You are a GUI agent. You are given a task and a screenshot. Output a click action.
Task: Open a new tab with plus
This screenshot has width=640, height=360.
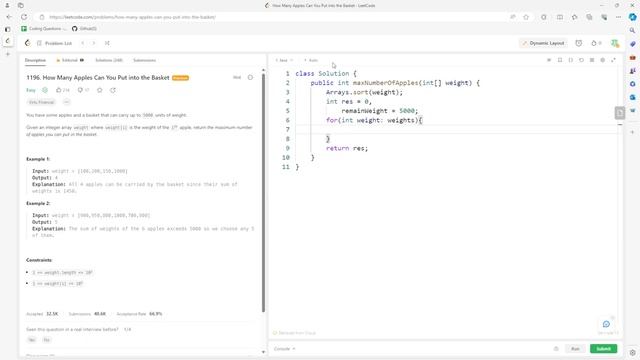[x=7, y=54]
